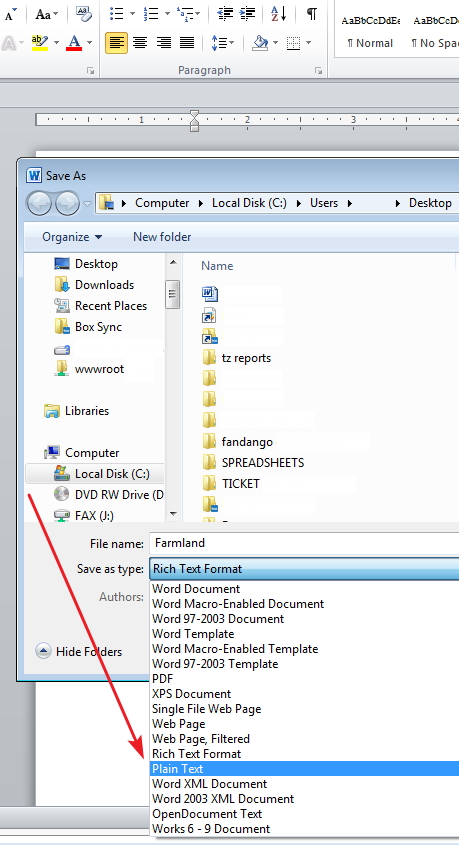Select FAX (J:) drive
459x845 pixels.
coord(84,515)
